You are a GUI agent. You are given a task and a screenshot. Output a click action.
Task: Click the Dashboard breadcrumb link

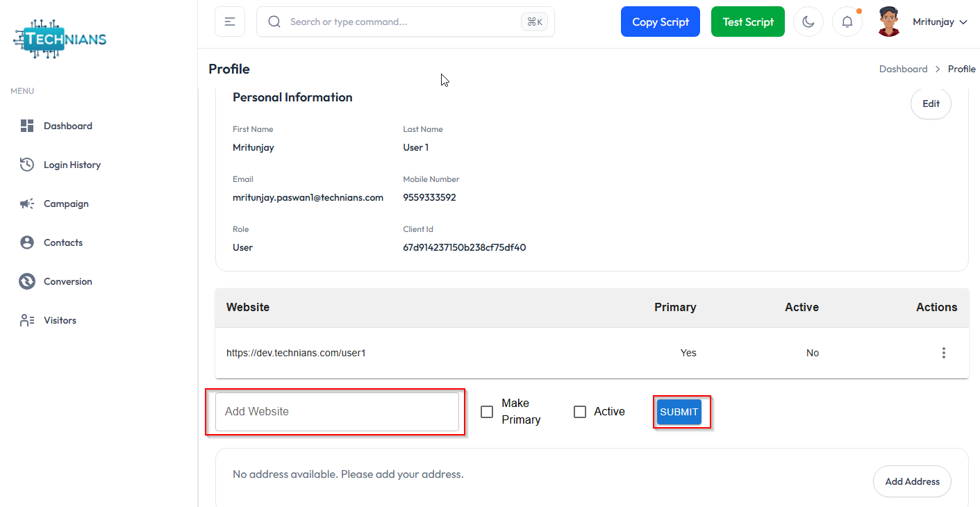point(903,69)
